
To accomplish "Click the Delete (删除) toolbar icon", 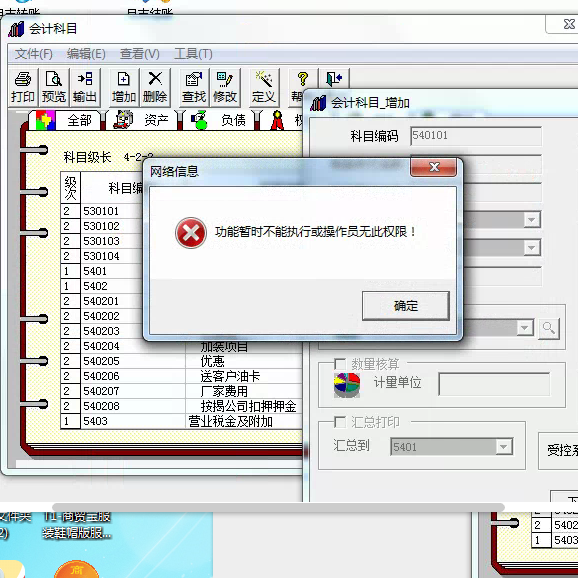I will point(155,87).
